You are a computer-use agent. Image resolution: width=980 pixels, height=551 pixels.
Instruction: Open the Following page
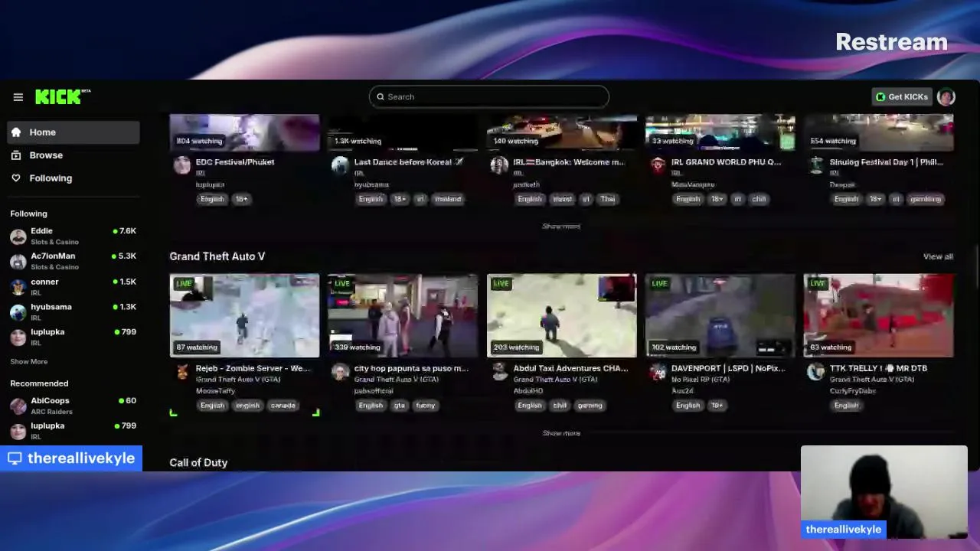pos(73,178)
